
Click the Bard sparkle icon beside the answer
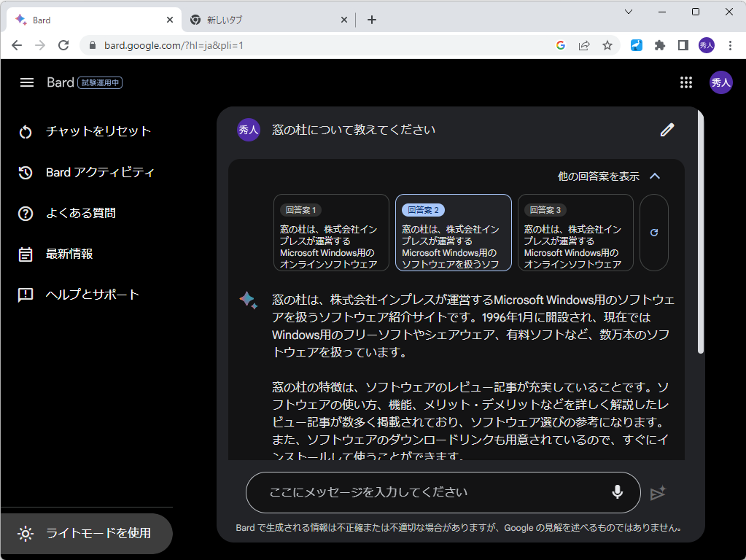tap(248, 298)
